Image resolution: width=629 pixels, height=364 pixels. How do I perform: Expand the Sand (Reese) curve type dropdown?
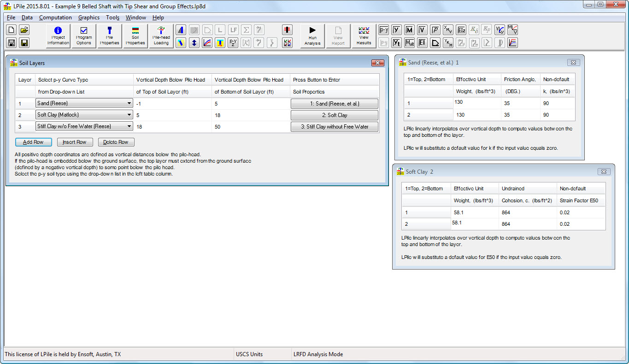tap(129, 104)
